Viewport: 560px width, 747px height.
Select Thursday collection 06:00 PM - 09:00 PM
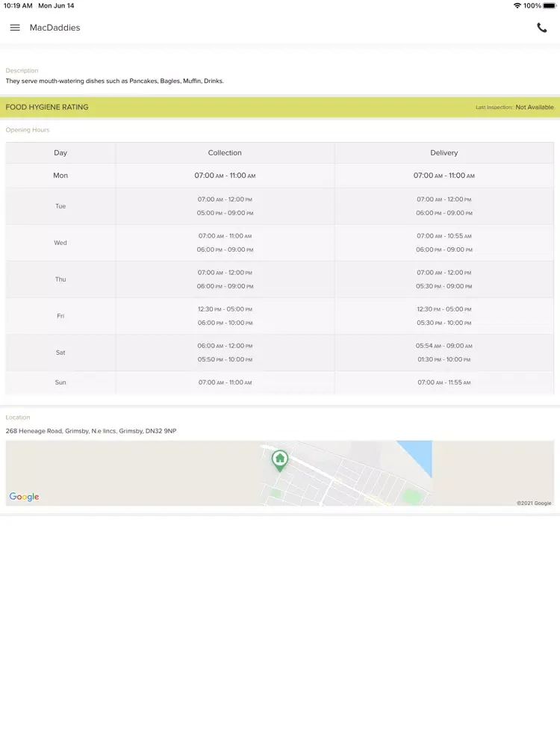(225, 286)
